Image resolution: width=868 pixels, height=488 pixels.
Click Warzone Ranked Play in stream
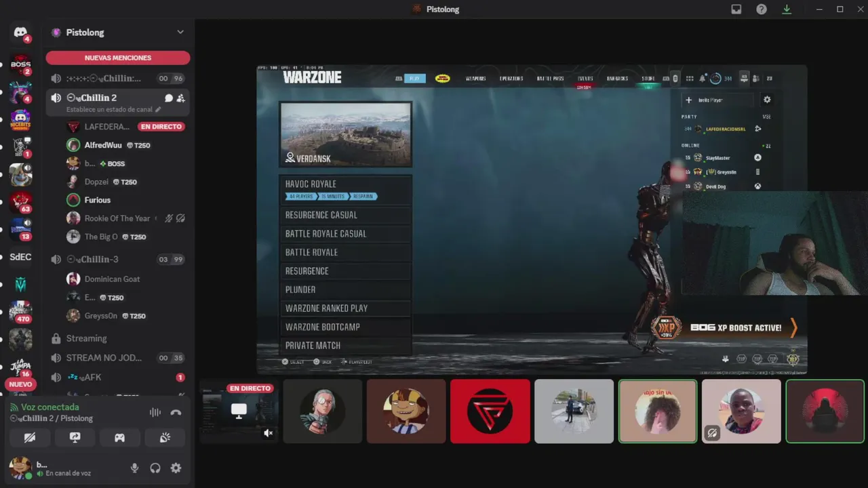pos(345,308)
